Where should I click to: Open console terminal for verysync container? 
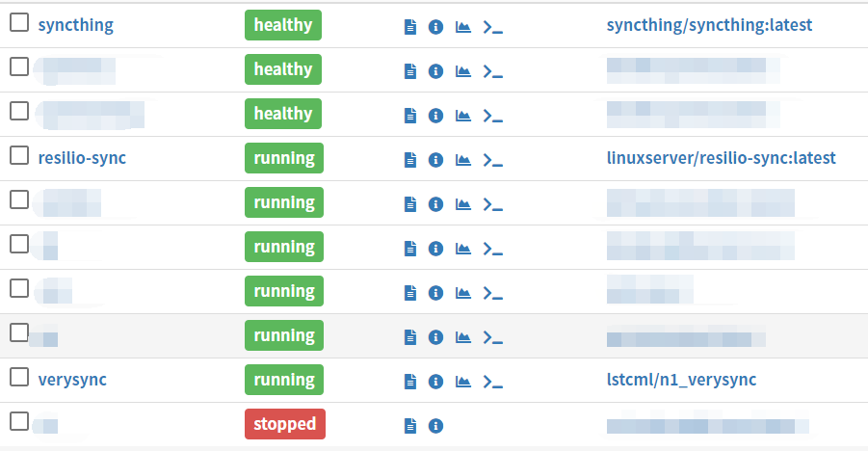493,381
